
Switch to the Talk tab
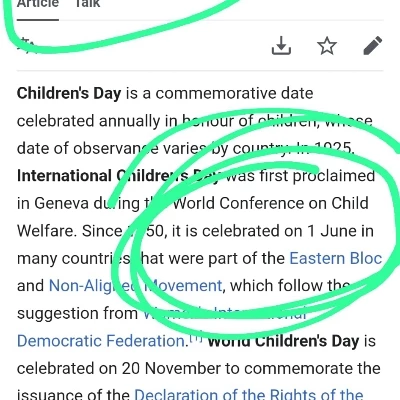87,5
